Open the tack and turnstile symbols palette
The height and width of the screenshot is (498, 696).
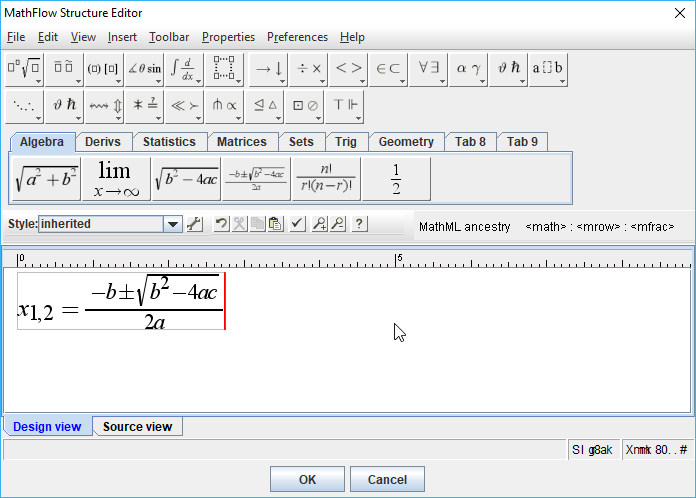coord(344,106)
